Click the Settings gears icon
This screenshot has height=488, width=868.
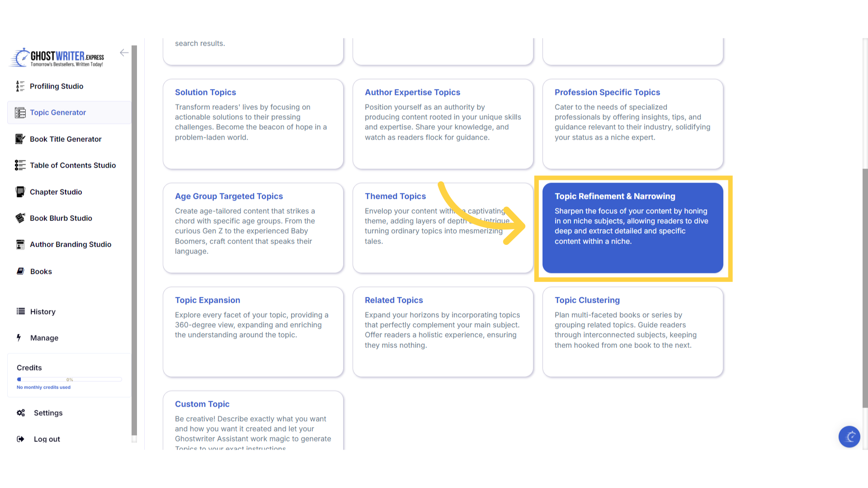point(21,413)
